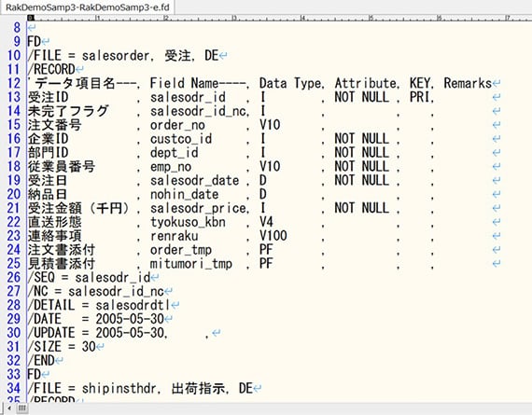This screenshot has height=415, width=532.
Task: Click the Remarks column header text
Action: pyautogui.click(x=468, y=83)
